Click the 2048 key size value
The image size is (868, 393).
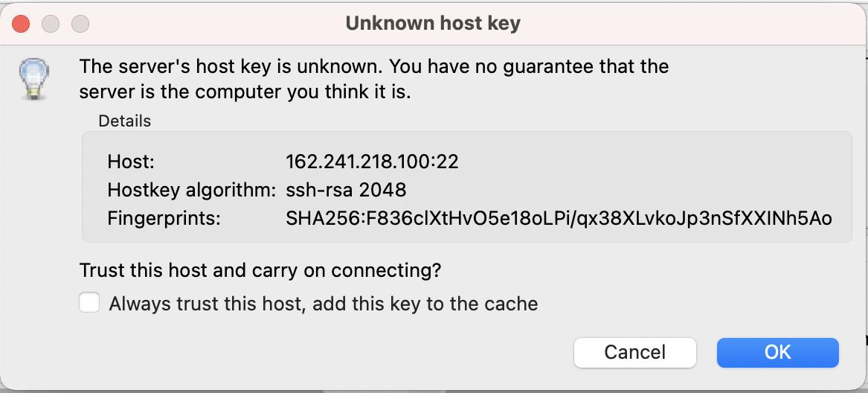382,190
